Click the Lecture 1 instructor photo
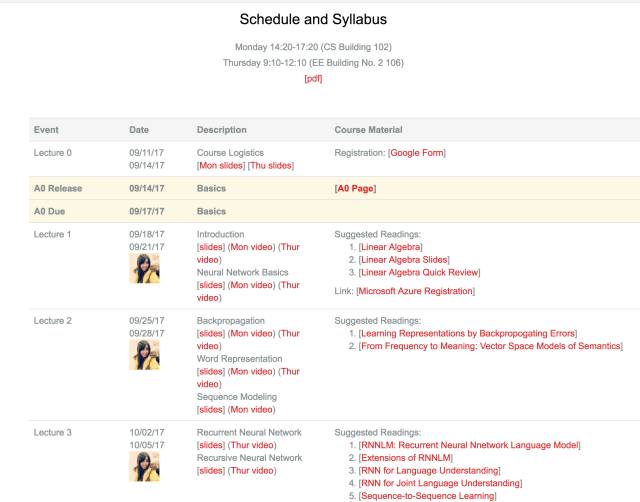Screen dimensions: 640x502 145,268
